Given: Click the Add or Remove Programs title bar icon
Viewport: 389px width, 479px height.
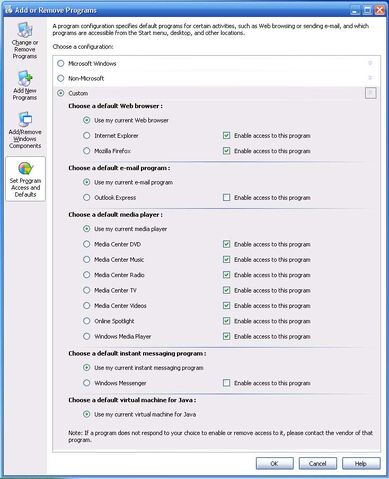Looking at the screenshot, I should click(8, 10).
